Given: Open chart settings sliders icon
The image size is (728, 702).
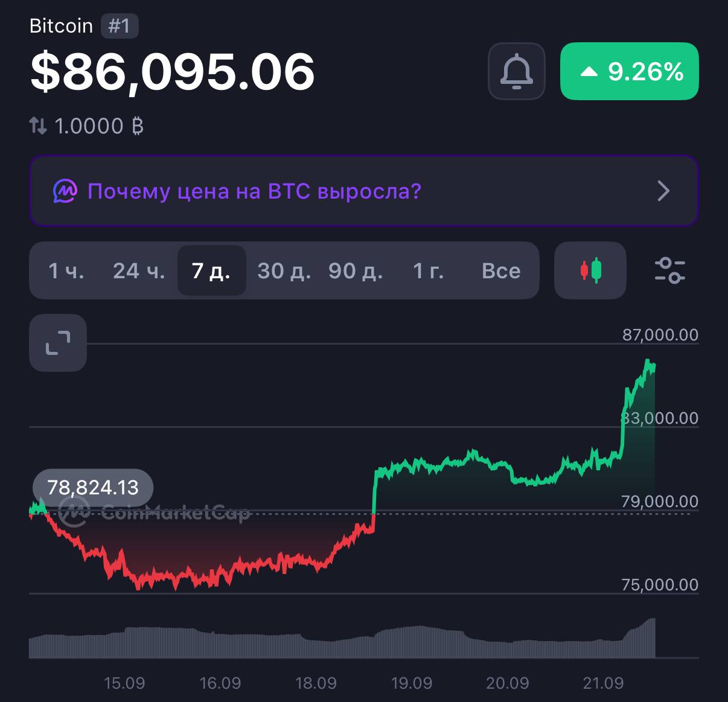Looking at the screenshot, I should pyautogui.click(x=670, y=270).
